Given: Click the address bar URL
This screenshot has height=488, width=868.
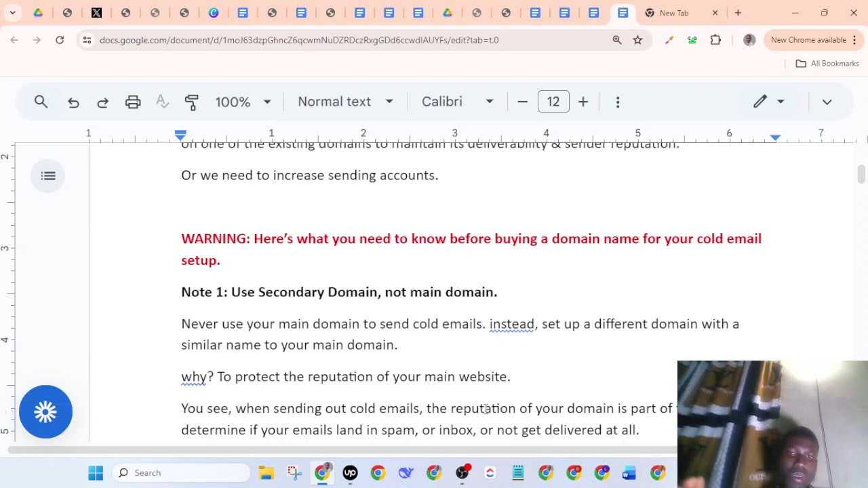Looking at the screenshot, I should (x=299, y=40).
